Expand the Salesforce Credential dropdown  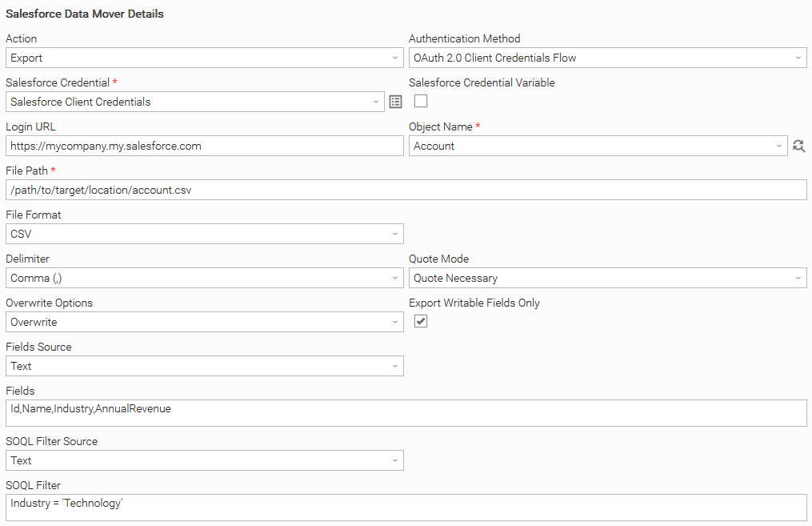[195, 102]
